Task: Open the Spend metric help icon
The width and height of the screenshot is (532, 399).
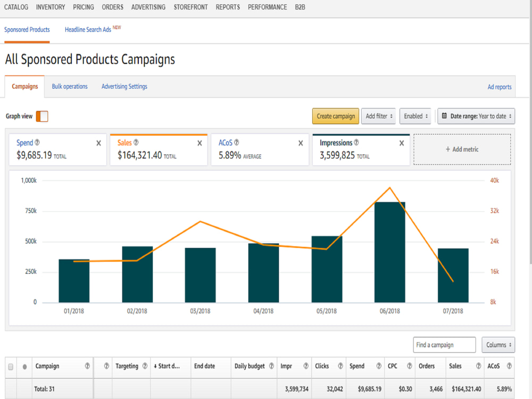Action: [x=37, y=143]
